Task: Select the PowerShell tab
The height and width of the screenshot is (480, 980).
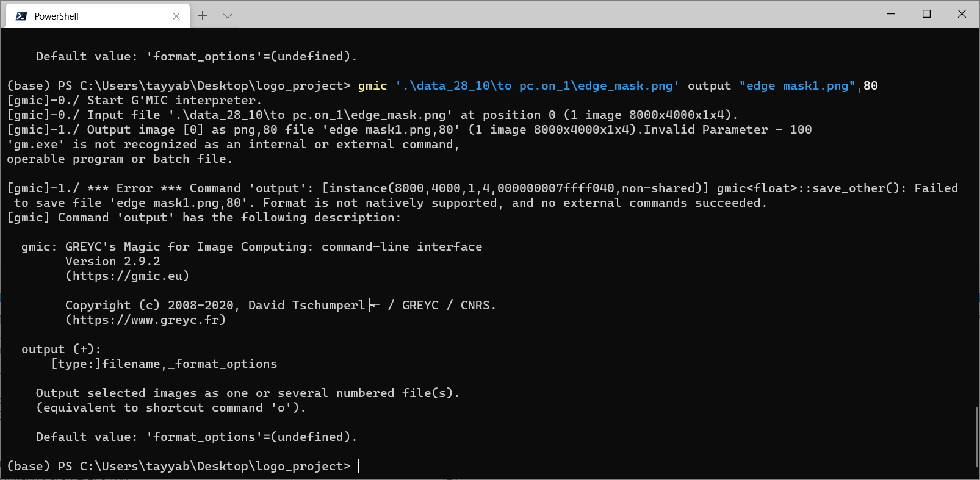Action: click(98, 16)
